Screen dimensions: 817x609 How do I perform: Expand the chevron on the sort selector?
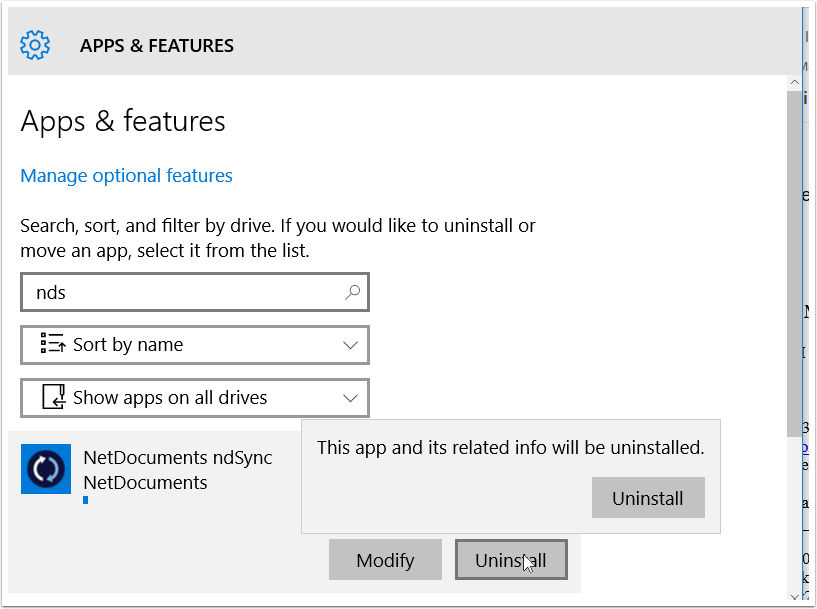(351, 345)
